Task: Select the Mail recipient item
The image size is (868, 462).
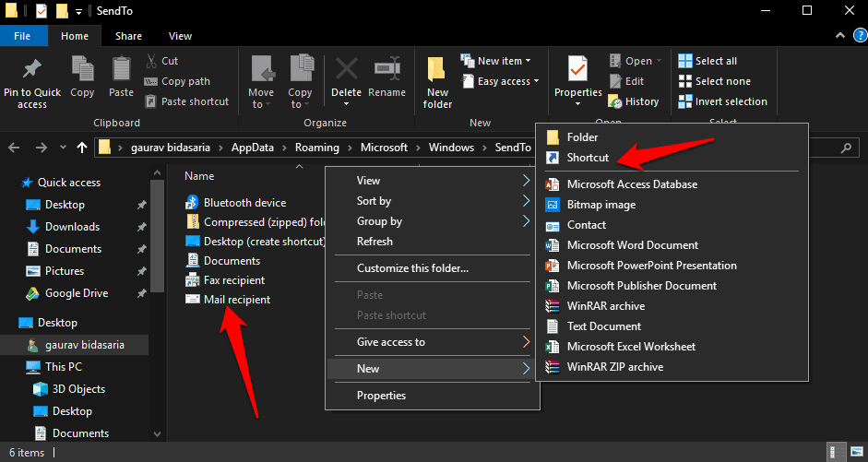Action: pyautogui.click(x=237, y=300)
